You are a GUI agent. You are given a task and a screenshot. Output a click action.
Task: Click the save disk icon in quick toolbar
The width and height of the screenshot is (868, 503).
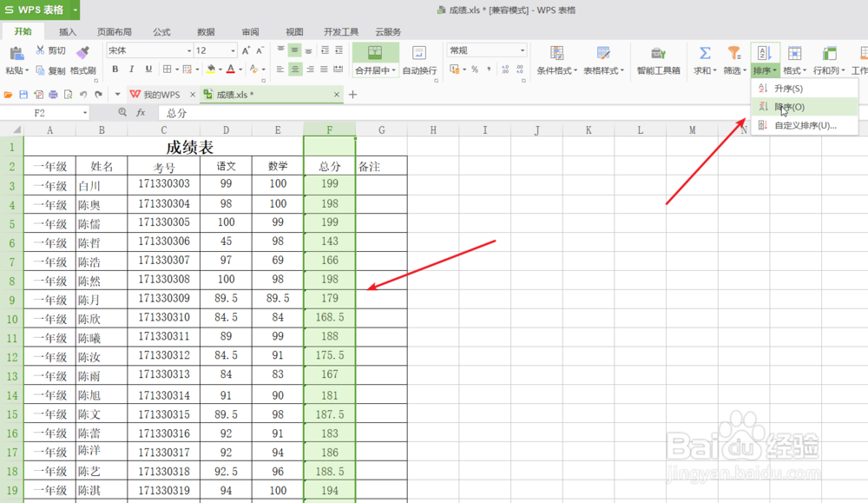click(23, 95)
